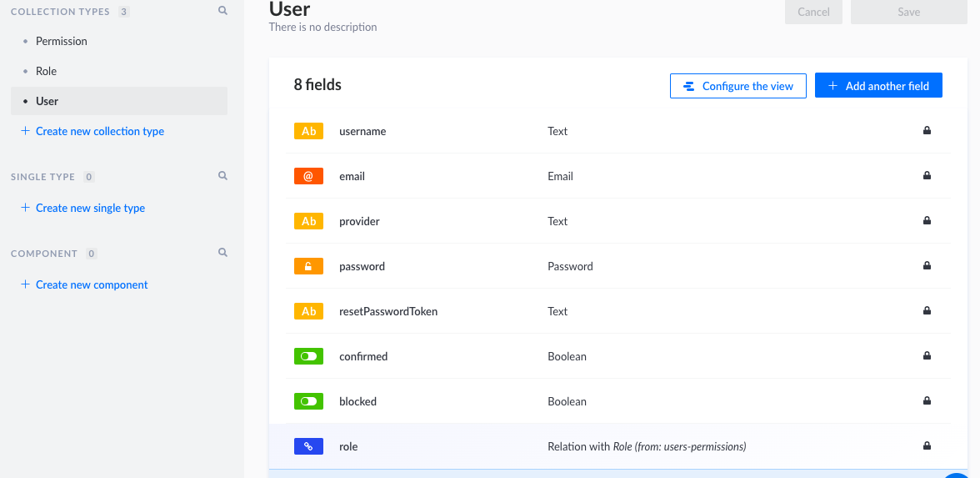Click the lock icon on role row
This screenshot has width=980, height=478.
tap(927, 446)
